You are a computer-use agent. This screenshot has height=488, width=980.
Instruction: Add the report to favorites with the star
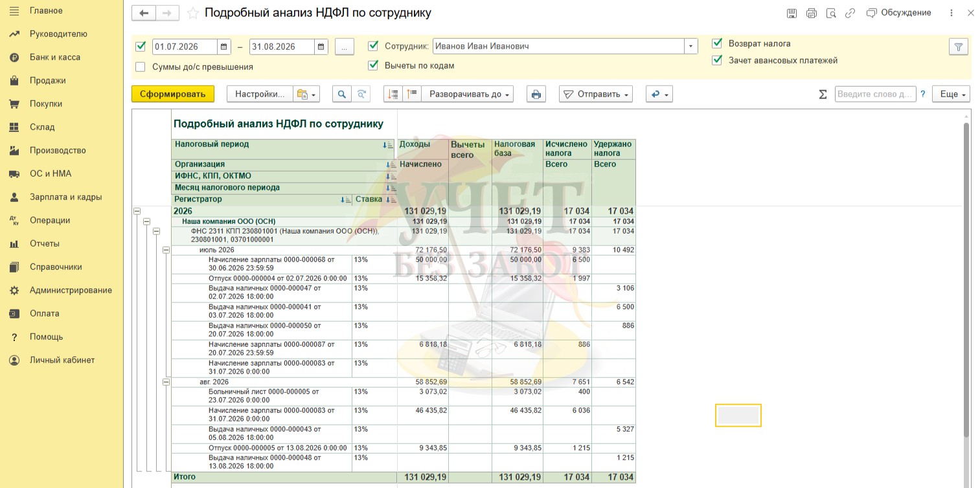pos(192,13)
